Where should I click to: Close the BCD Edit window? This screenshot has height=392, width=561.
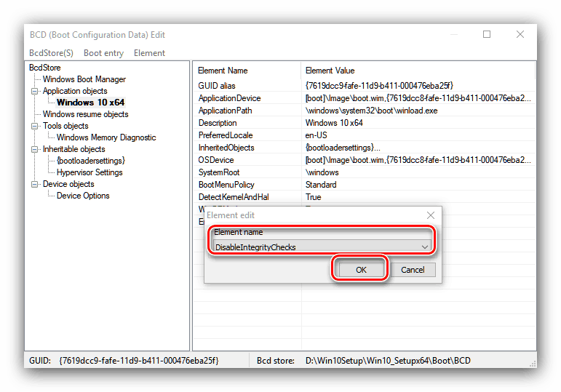[520, 34]
